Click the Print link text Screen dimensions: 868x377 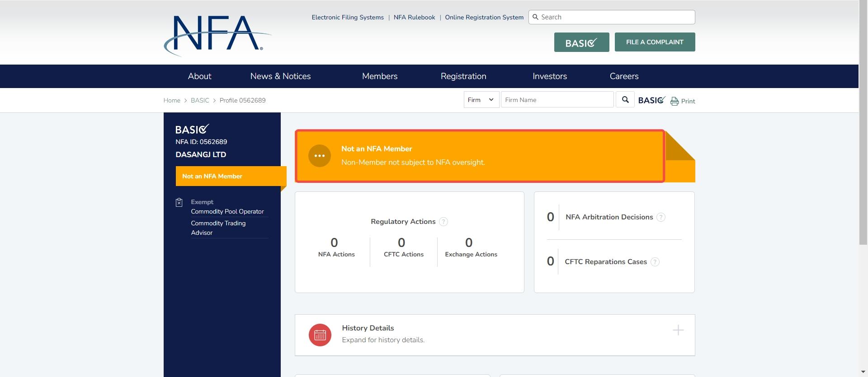click(688, 101)
